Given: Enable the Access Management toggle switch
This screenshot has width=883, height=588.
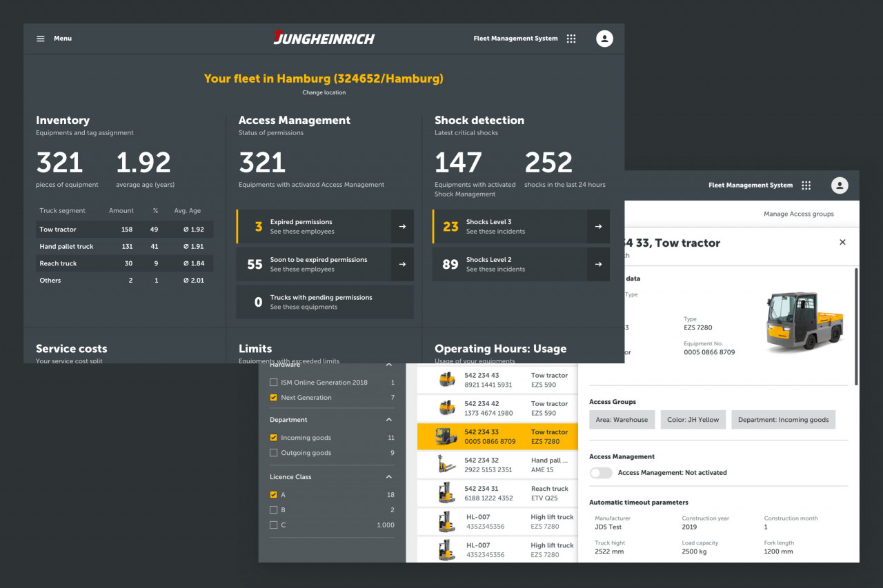Looking at the screenshot, I should pyautogui.click(x=601, y=473).
